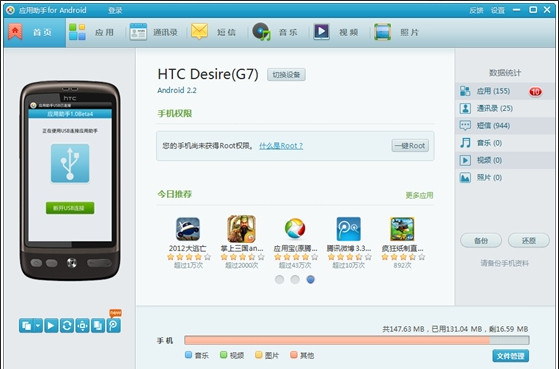Select the 应用宝 app icon
Screen dimensions: 559x369
pyautogui.click(x=295, y=229)
